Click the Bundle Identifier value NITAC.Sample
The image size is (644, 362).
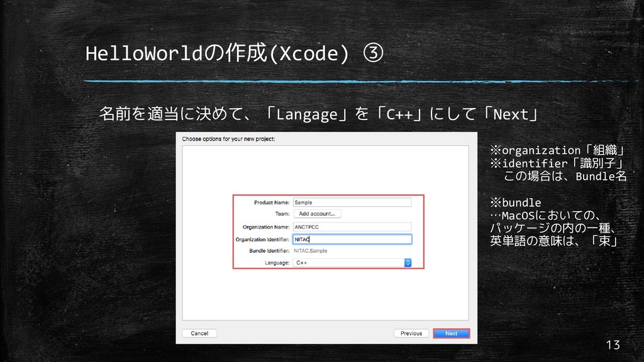pos(311,251)
